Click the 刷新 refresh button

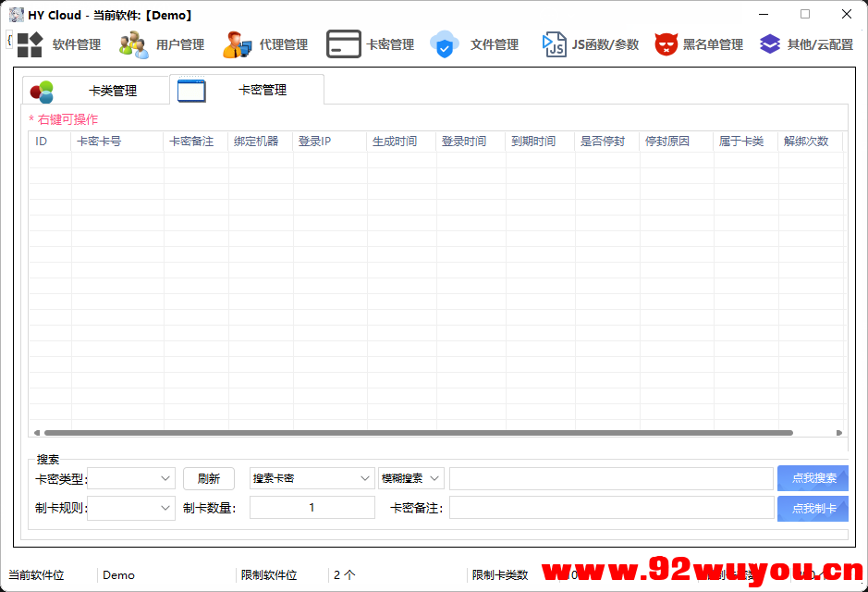208,478
